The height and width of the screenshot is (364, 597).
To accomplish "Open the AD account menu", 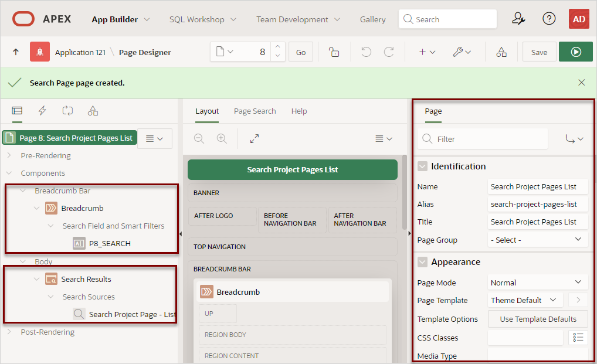I will (x=579, y=19).
